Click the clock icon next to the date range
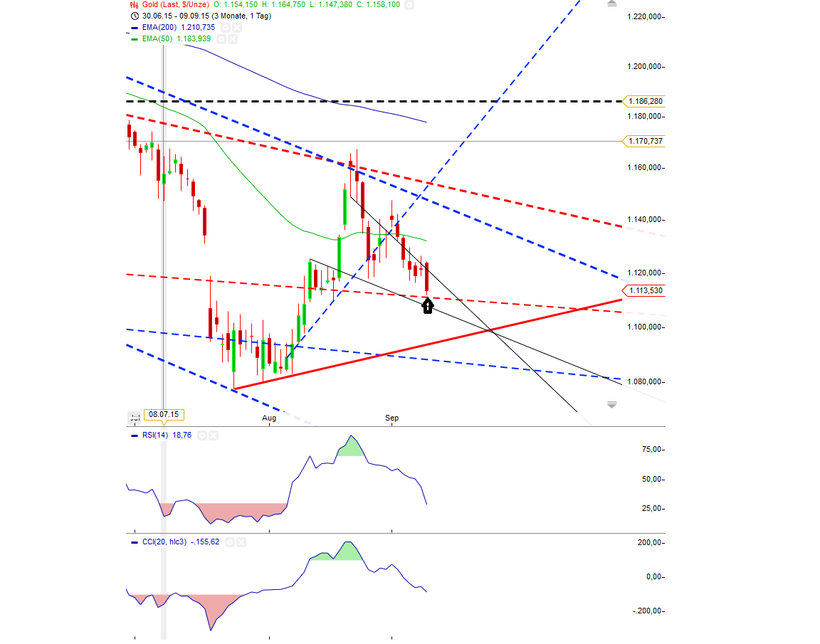 133,15
